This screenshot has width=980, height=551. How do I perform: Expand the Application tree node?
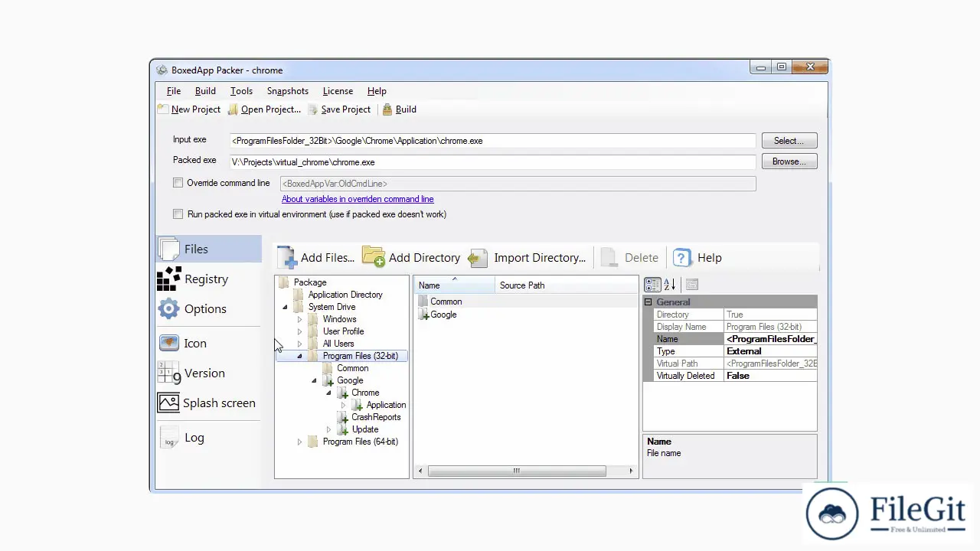344,405
